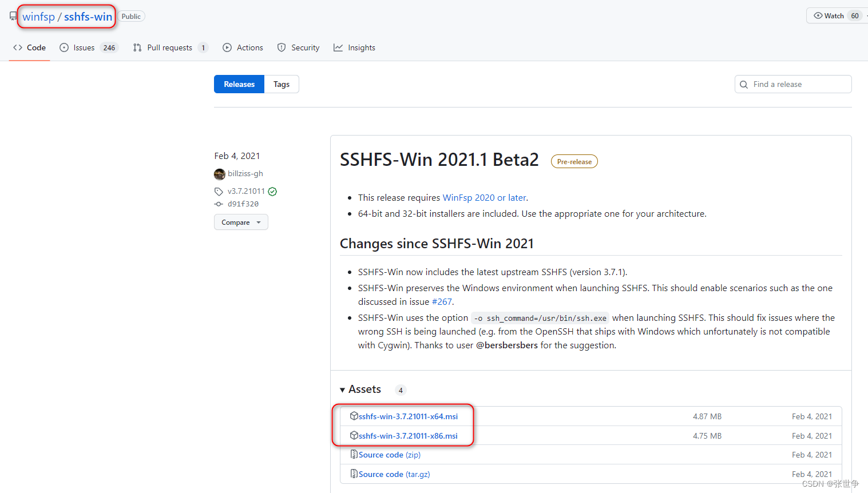Click the Code tab brackets icon

[18, 47]
